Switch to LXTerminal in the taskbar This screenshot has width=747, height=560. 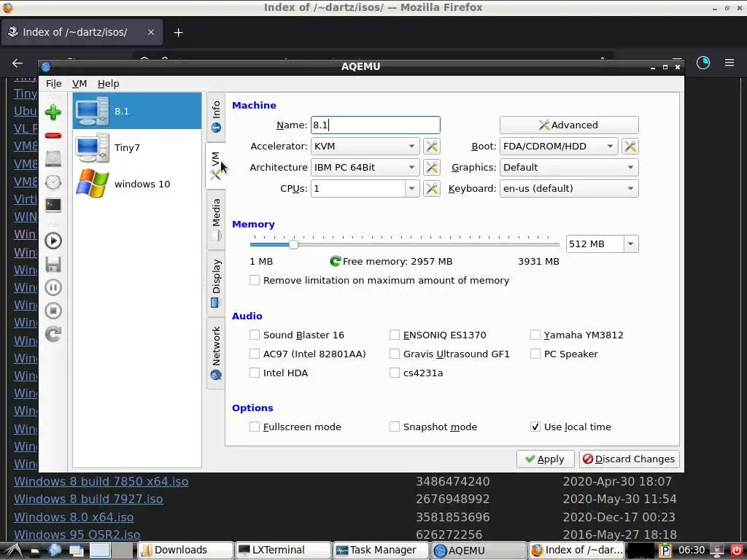(282, 551)
